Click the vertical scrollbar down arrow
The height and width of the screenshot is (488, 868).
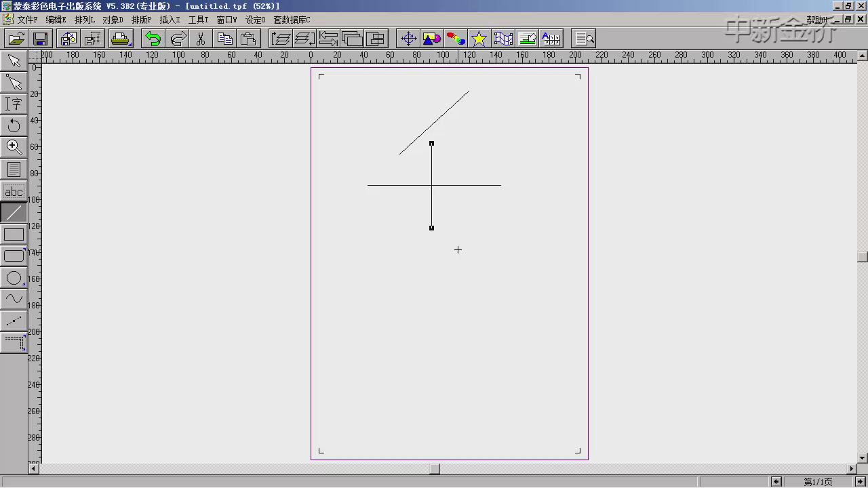(862, 459)
